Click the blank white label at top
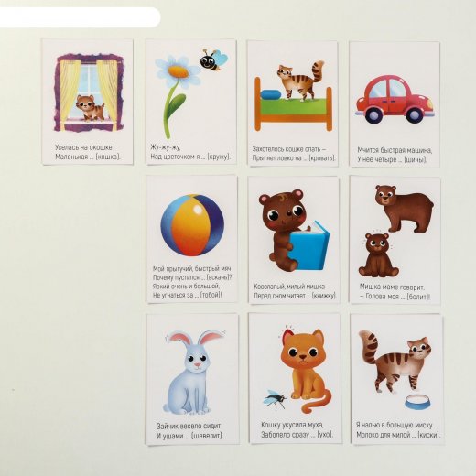Screen dimensions: 476x476 pyautogui.click(x=80, y=17)
